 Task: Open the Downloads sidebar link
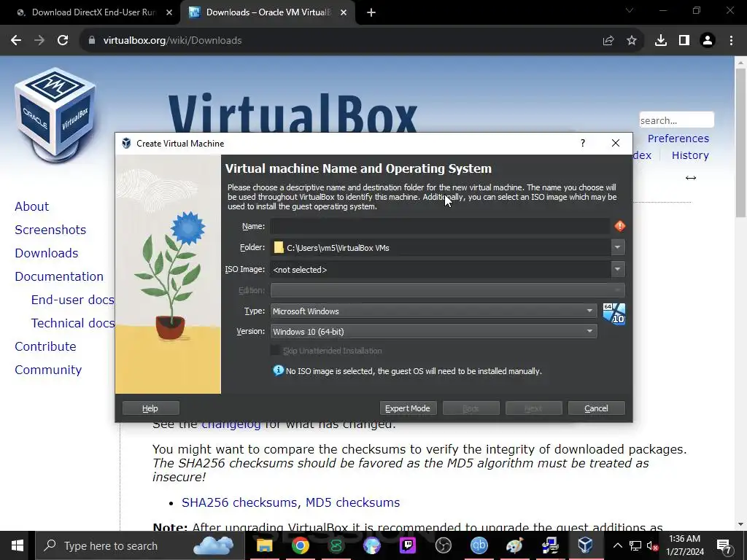pos(46,253)
